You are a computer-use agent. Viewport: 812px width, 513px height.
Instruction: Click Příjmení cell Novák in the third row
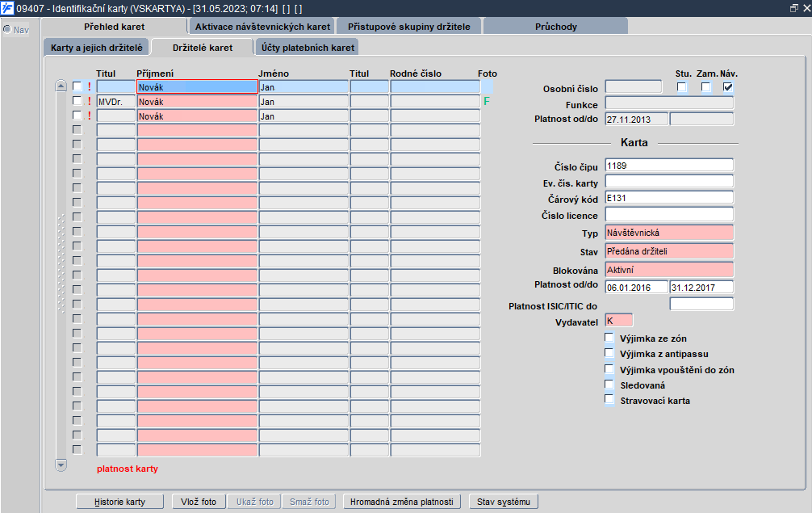197,116
